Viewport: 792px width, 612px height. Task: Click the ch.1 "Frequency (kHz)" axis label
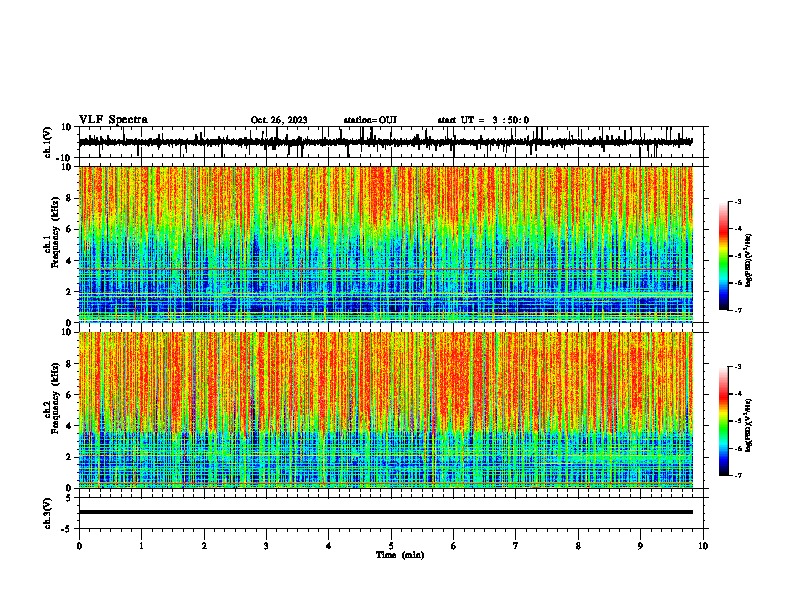(x=56, y=232)
